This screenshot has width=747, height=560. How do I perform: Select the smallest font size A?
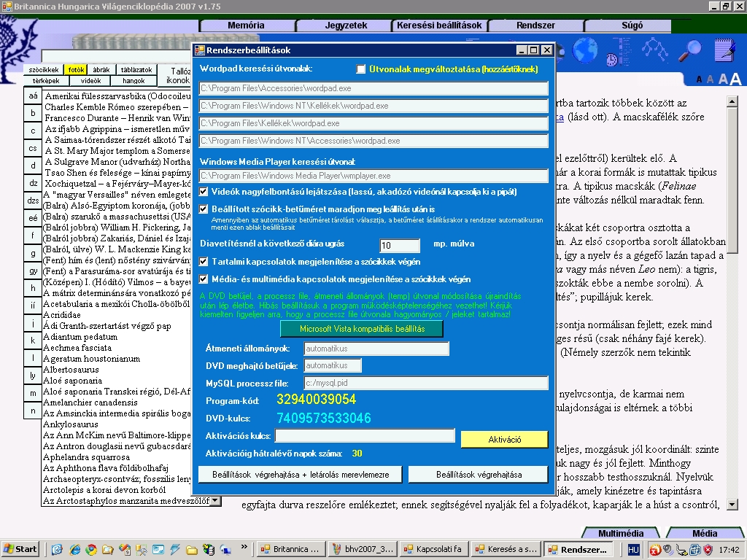[x=699, y=79]
